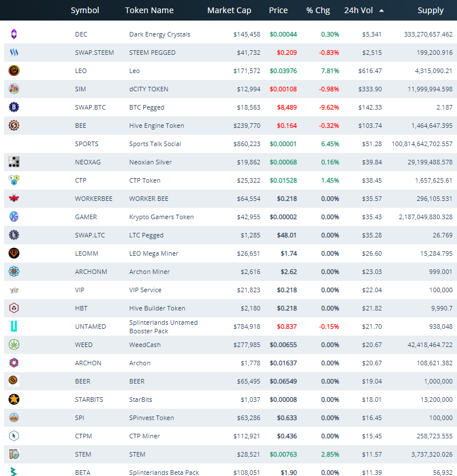Select the BEE market cap $239,770
This screenshot has height=476, width=457.
tap(246, 126)
